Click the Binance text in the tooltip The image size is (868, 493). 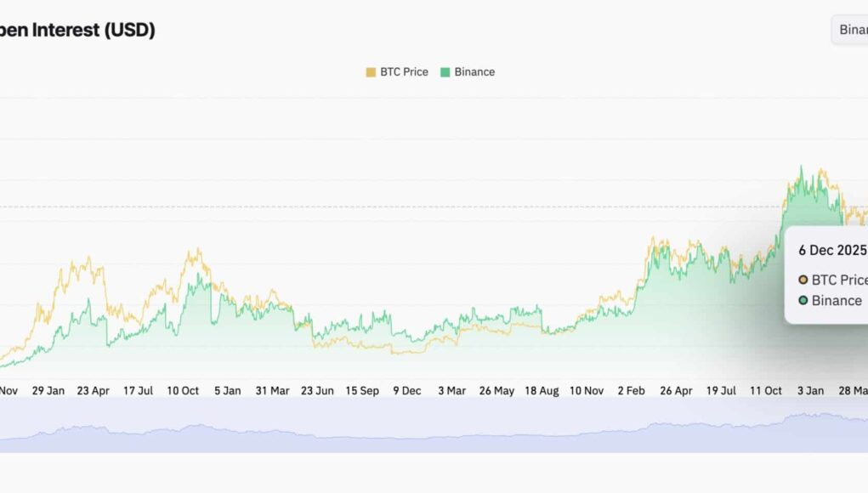[x=837, y=300]
